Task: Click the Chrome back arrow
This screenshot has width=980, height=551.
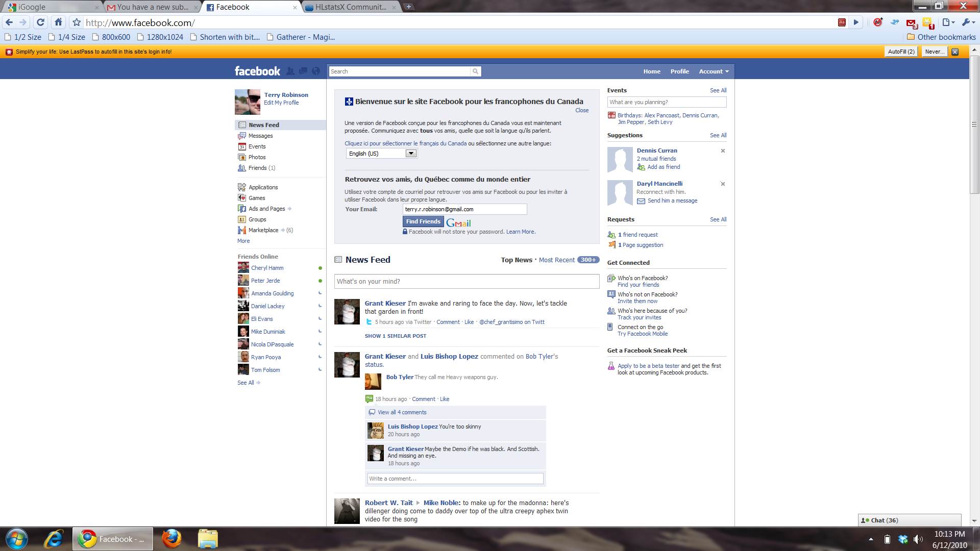Action: coord(9,22)
